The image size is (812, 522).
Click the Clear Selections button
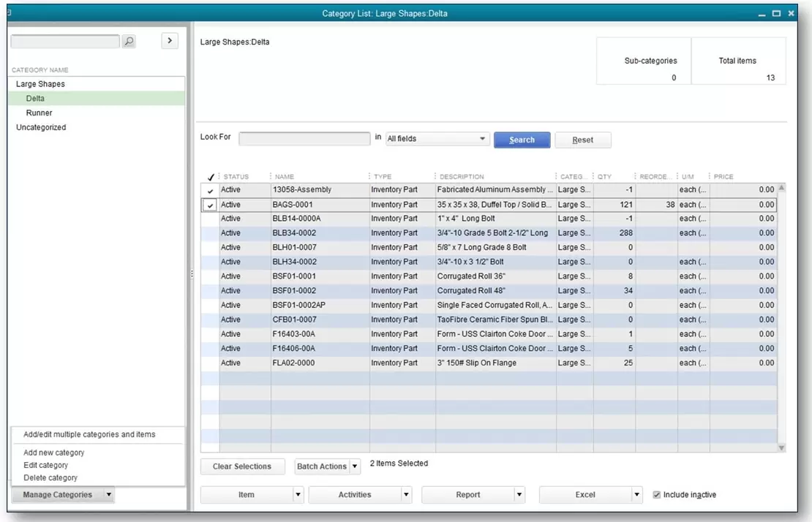(242, 466)
